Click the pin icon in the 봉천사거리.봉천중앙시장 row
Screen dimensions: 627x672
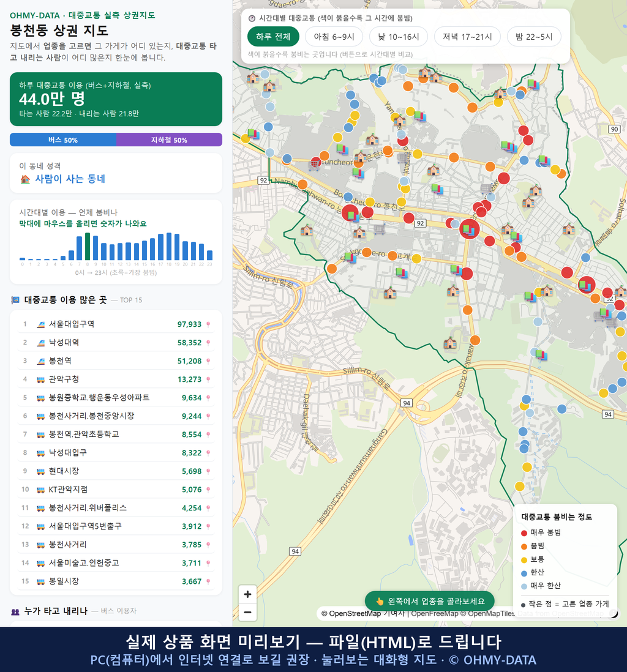[x=208, y=416]
